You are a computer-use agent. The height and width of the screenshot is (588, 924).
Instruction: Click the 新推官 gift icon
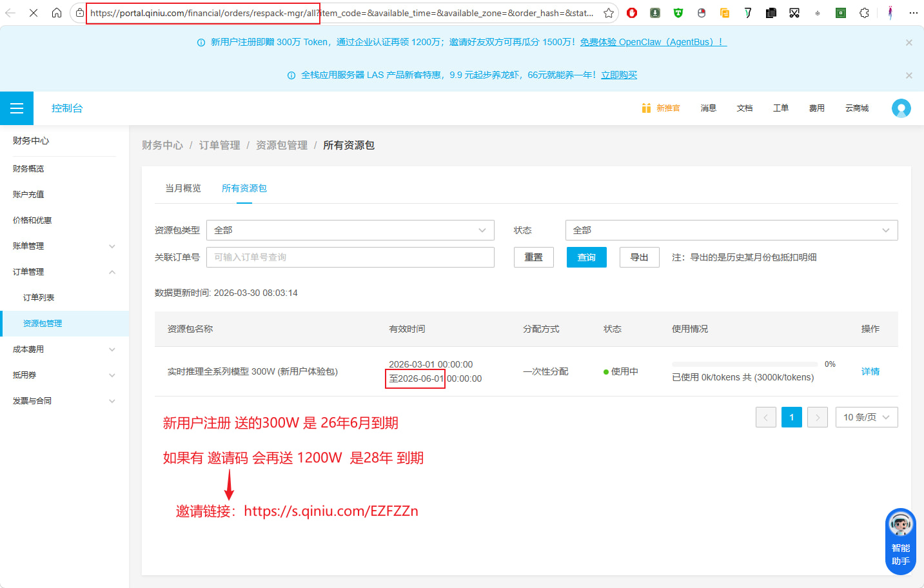pos(646,108)
